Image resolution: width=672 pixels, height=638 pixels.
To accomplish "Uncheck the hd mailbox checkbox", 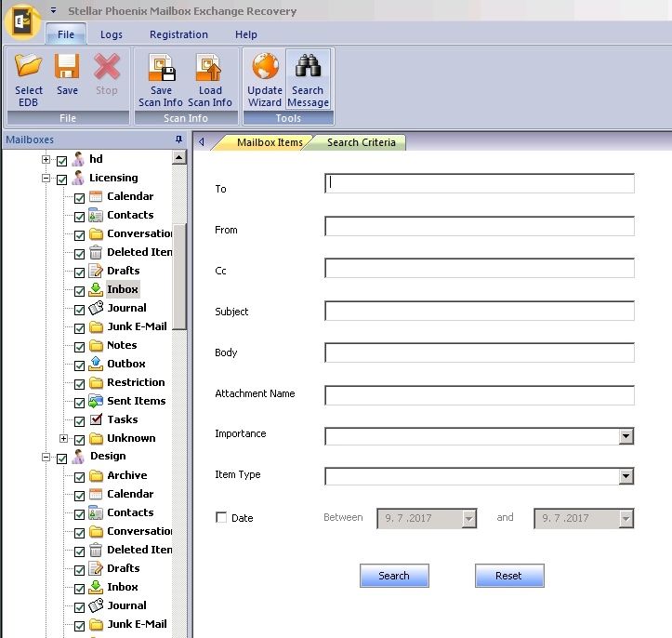I will tap(61, 161).
